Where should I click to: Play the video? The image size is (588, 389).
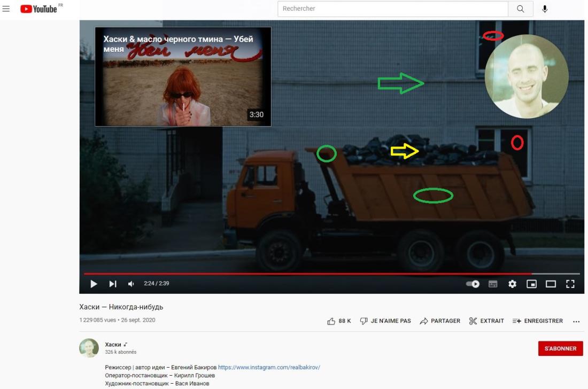coord(94,284)
